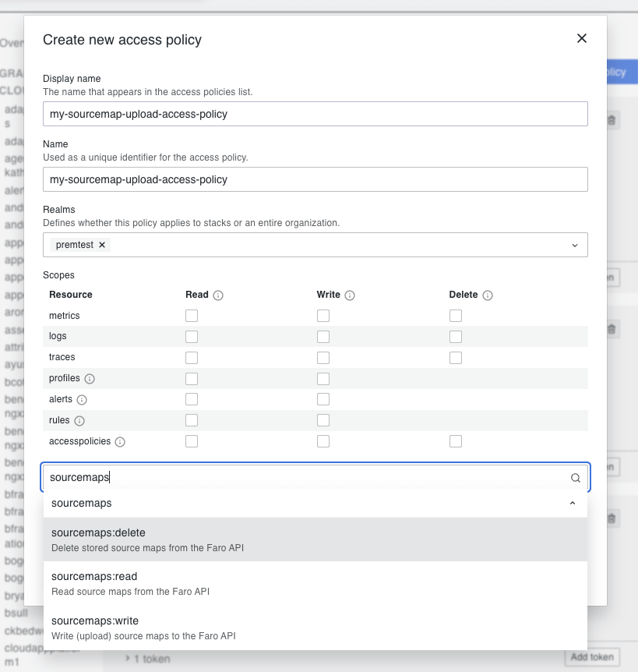Click the info icon beside profiles resource

pyautogui.click(x=90, y=379)
